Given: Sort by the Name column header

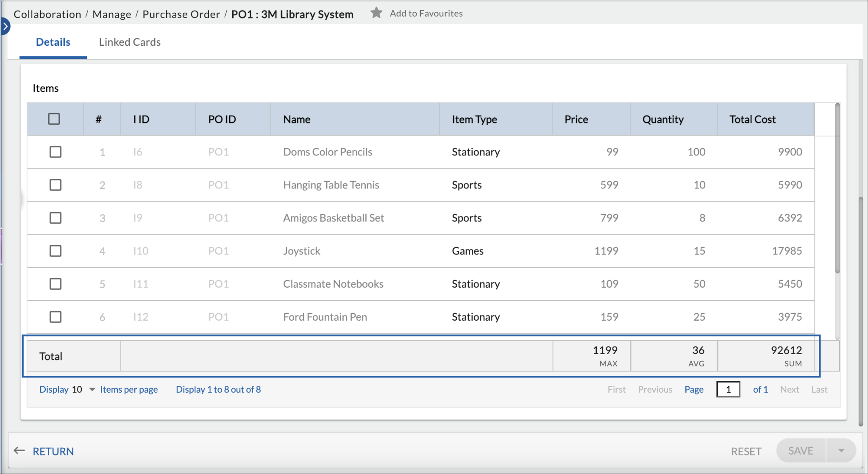Looking at the screenshot, I should 355,119.
